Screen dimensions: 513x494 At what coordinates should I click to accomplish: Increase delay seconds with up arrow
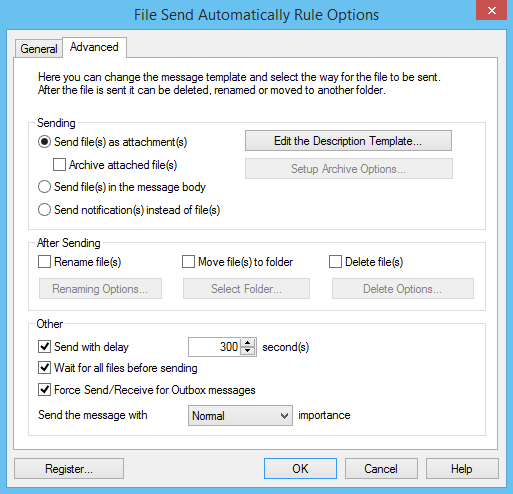coord(247,343)
